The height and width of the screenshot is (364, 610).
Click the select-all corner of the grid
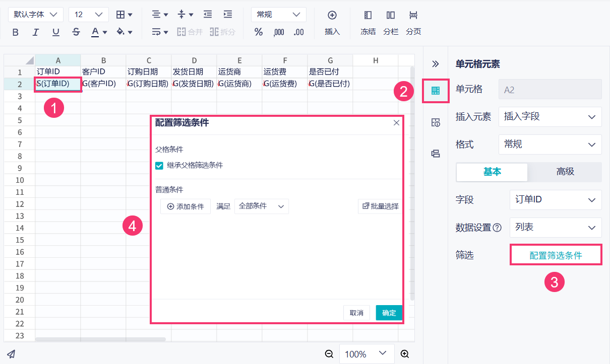click(x=19, y=60)
